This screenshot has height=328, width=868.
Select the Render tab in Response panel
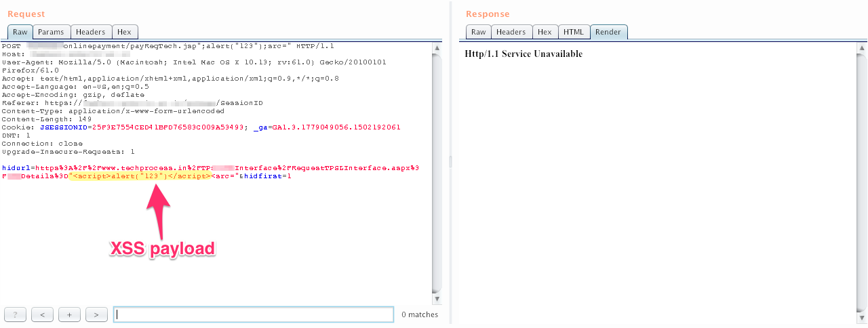pyautogui.click(x=609, y=32)
